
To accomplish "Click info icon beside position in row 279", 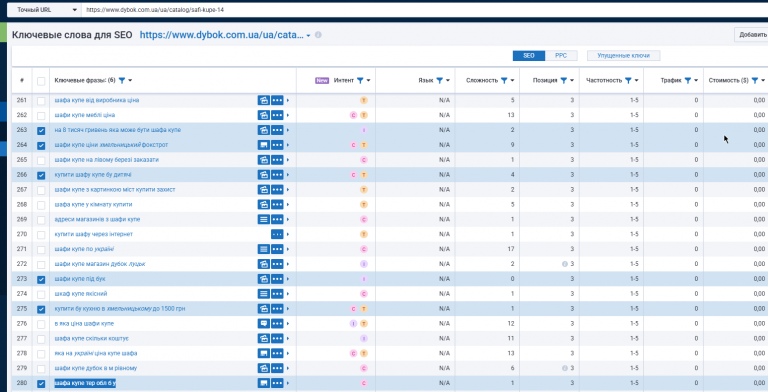I will coord(565,368).
